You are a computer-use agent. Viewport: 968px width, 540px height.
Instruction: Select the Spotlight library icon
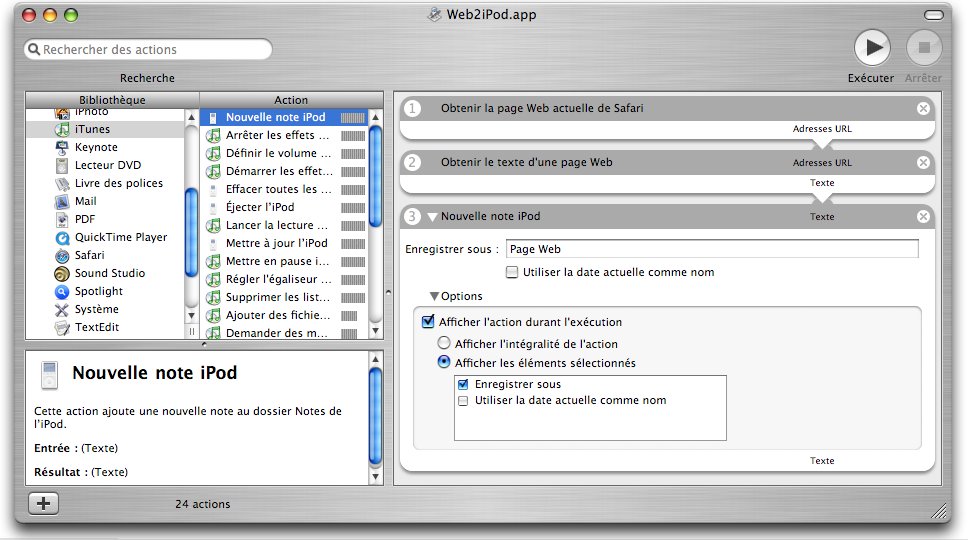pyautogui.click(x=62, y=291)
